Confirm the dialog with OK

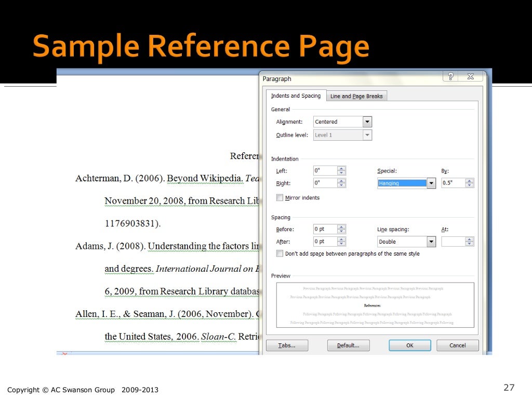point(410,345)
